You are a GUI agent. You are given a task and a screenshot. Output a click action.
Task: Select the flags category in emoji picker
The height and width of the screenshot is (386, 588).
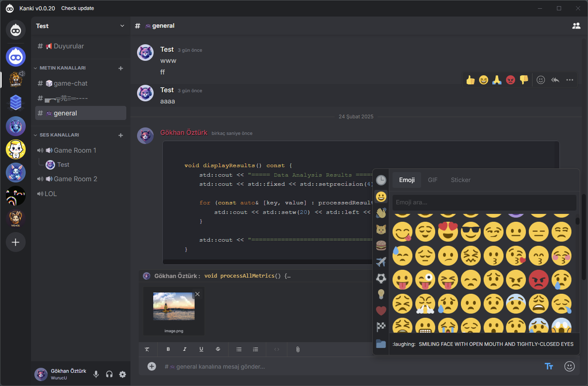pyautogui.click(x=381, y=327)
